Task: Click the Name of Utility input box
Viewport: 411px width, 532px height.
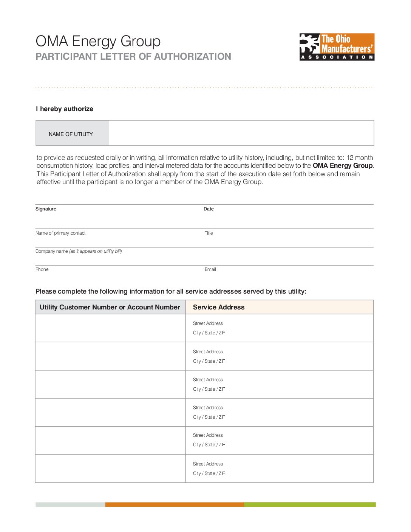Action: coord(241,133)
